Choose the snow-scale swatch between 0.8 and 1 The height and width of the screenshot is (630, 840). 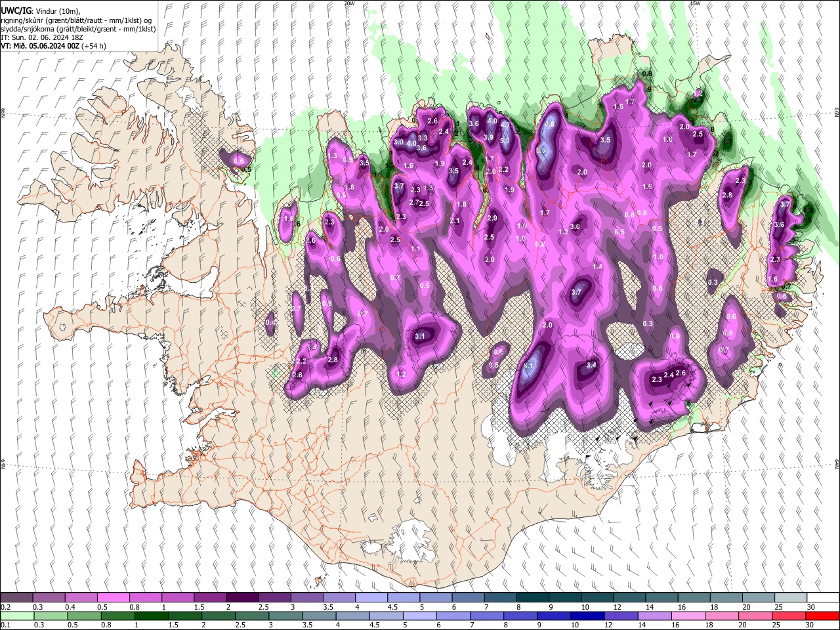[x=146, y=598]
